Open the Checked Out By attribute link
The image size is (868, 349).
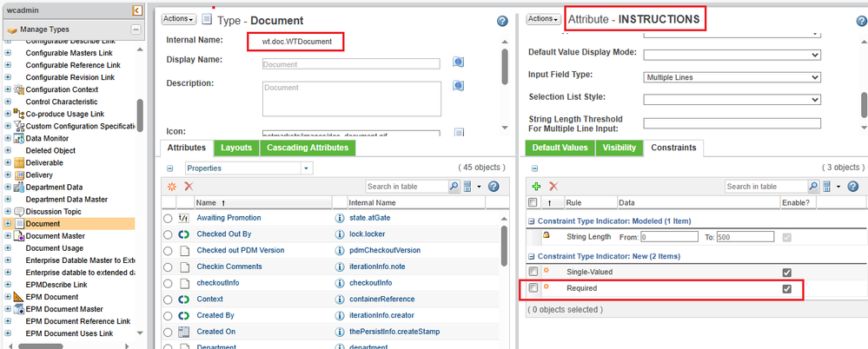pyautogui.click(x=223, y=234)
